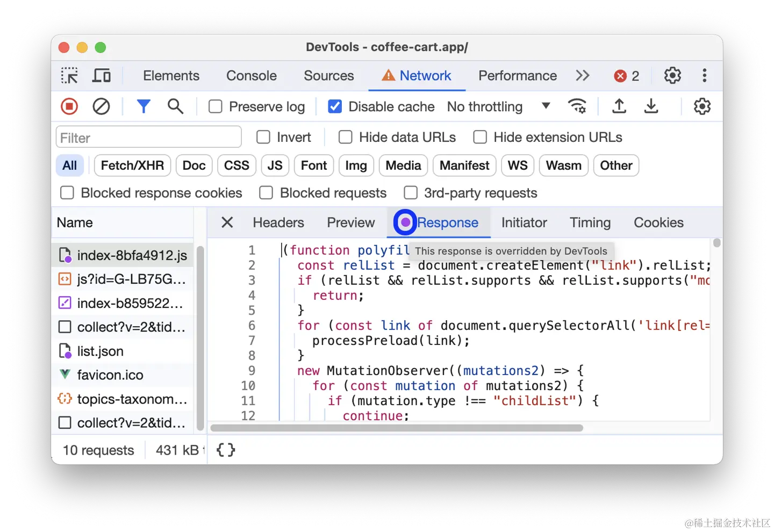Open the Console panel

tap(251, 75)
